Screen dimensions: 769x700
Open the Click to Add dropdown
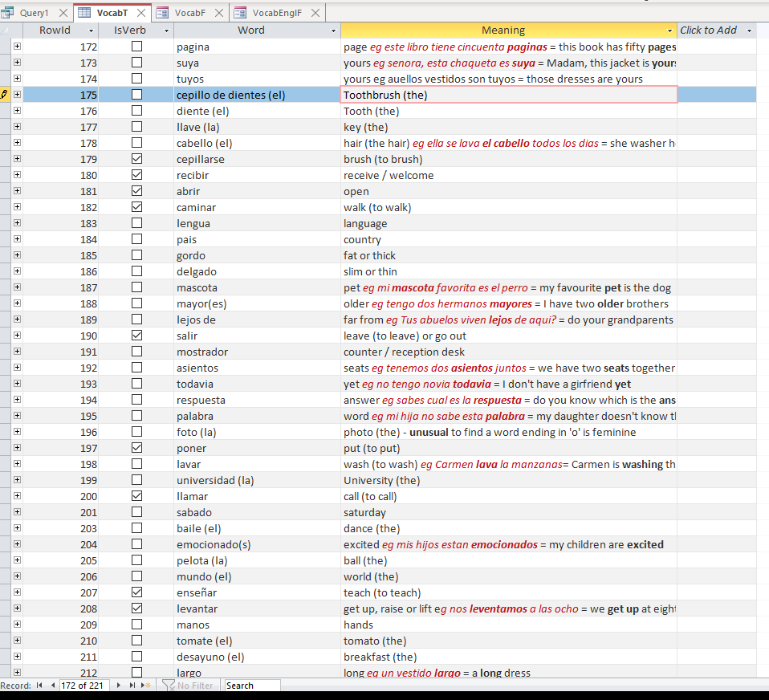pos(750,31)
